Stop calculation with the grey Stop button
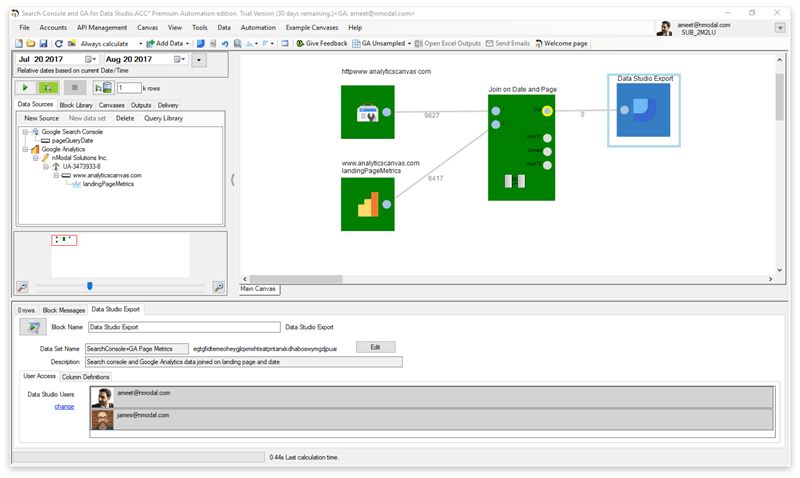800x478 pixels. 75,88
